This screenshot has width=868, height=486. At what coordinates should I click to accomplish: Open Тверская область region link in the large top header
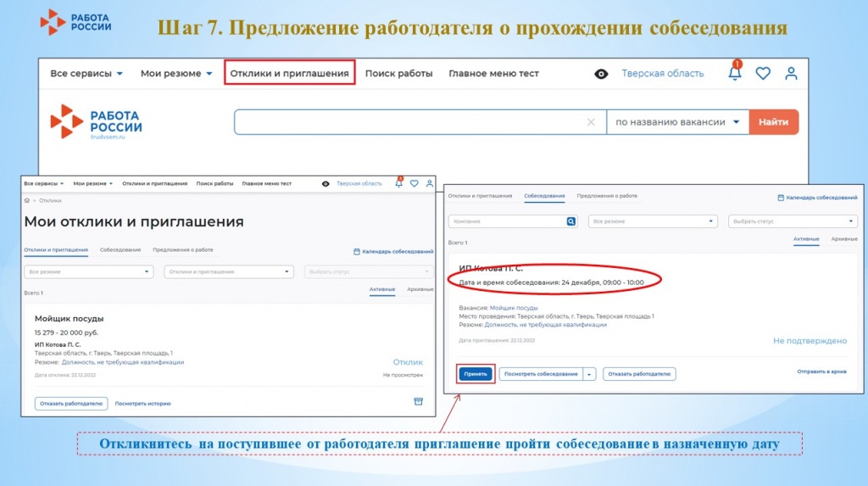662,73
